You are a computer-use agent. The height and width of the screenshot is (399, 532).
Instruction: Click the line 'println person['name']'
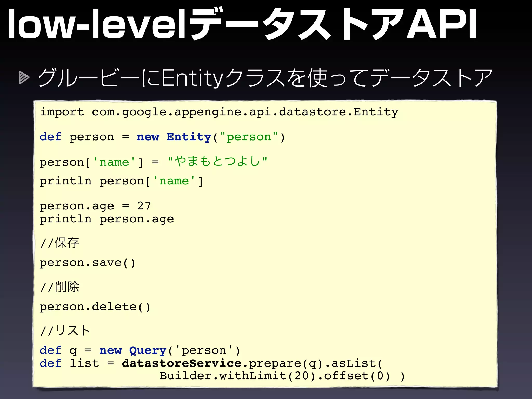pos(121,181)
